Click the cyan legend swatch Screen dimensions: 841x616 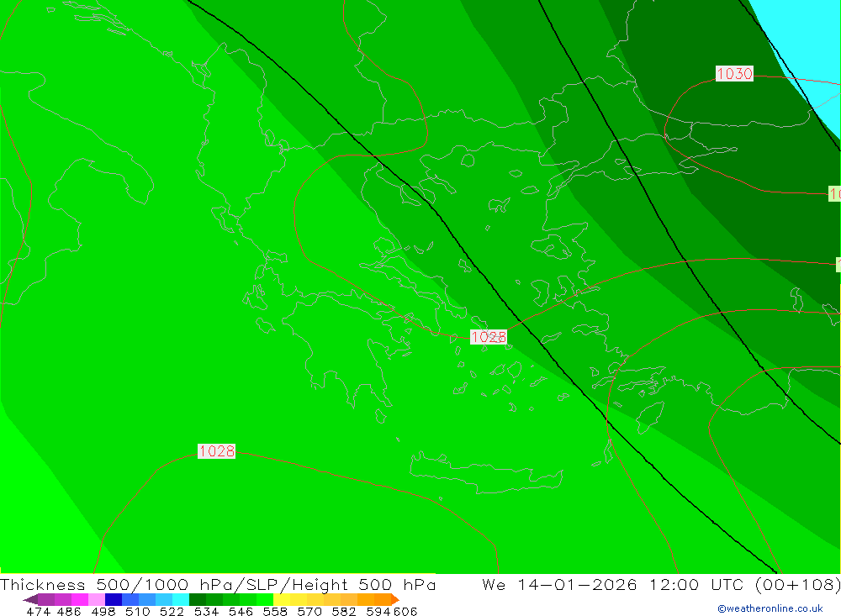(181, 599)
